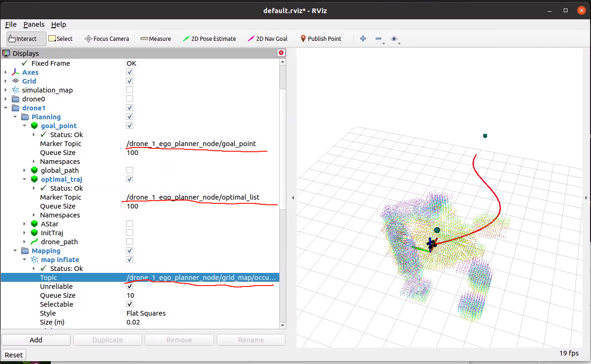Choose the Publish Point tool
Image resolution: width=591 pixels, height=364 pixels.
point(321,39)
